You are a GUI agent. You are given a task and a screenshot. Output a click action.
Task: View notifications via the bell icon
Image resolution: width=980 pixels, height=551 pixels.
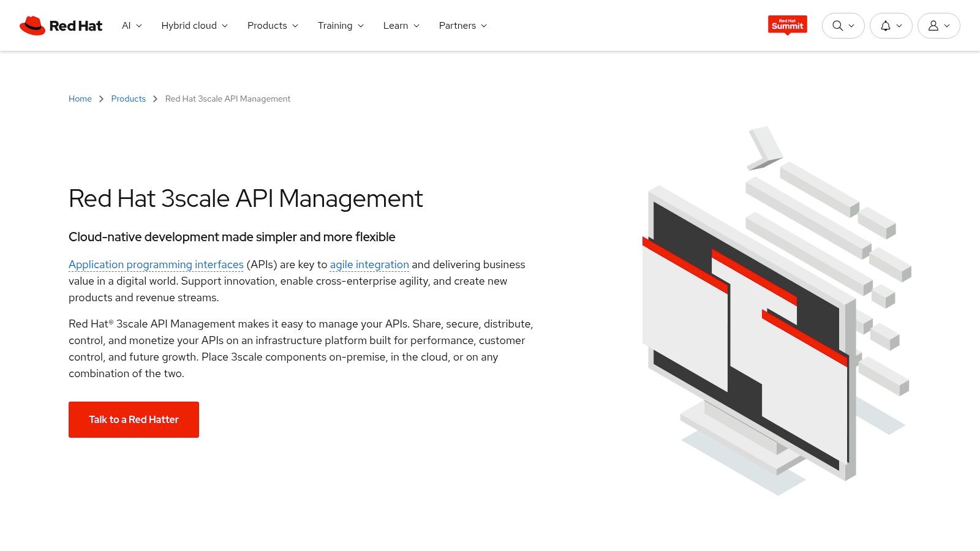[884, 26]
